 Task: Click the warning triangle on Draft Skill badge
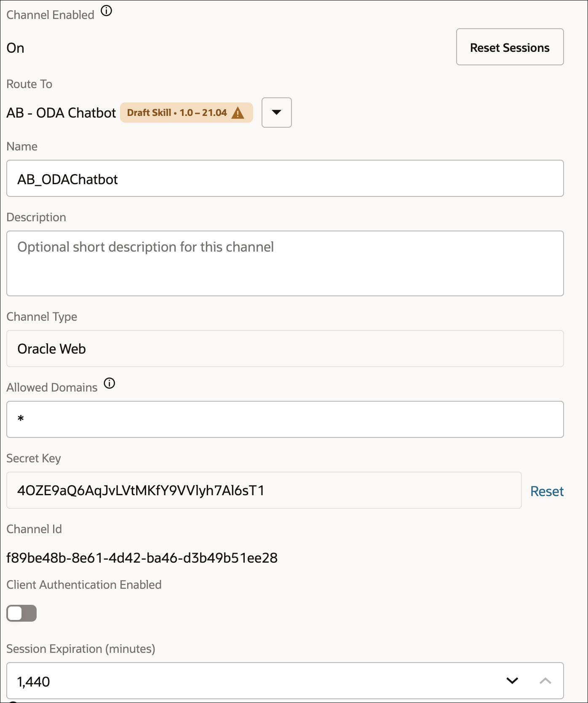click(x=238, y=113)
